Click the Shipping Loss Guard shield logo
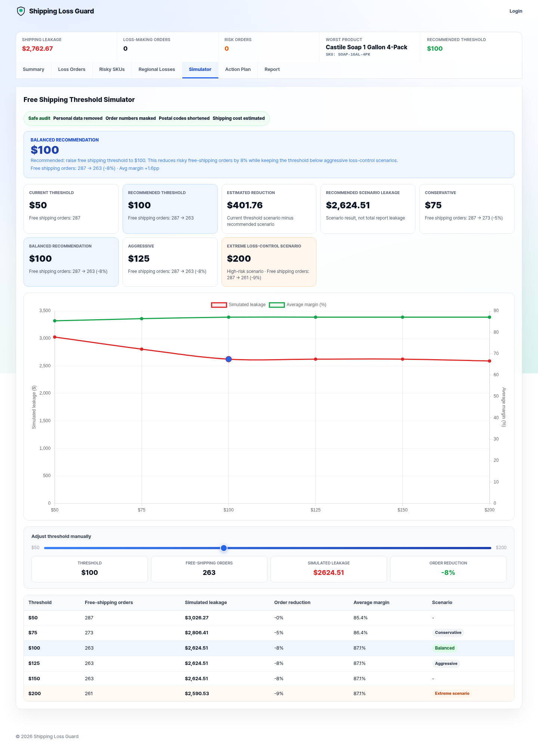Image resolution: width=538 pixels, height=756 pixels. pyautogui.click(x=21, y=11)
